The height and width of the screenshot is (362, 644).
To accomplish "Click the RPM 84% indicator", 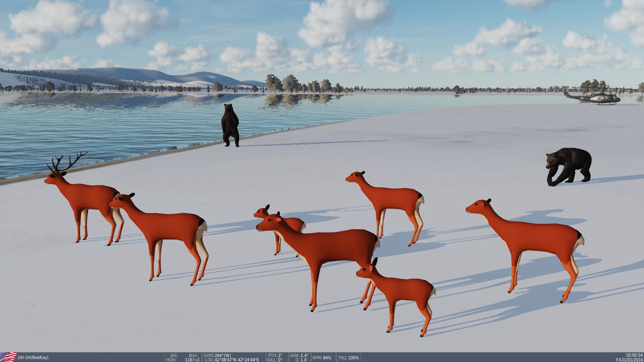I will (322, 358).
